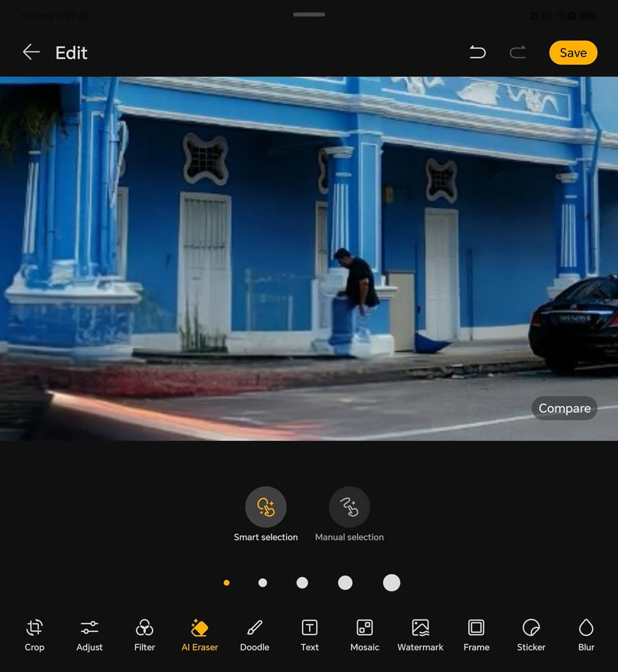The width and height of the screenshot is (618, 672).
Task: Select the Doodle brush tool
Action: [255, 634]
